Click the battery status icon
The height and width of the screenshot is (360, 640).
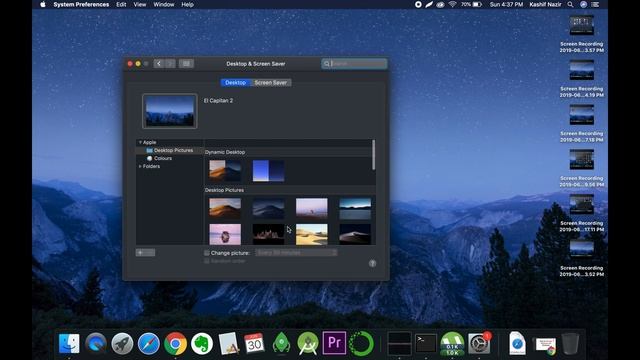[477, 4]
